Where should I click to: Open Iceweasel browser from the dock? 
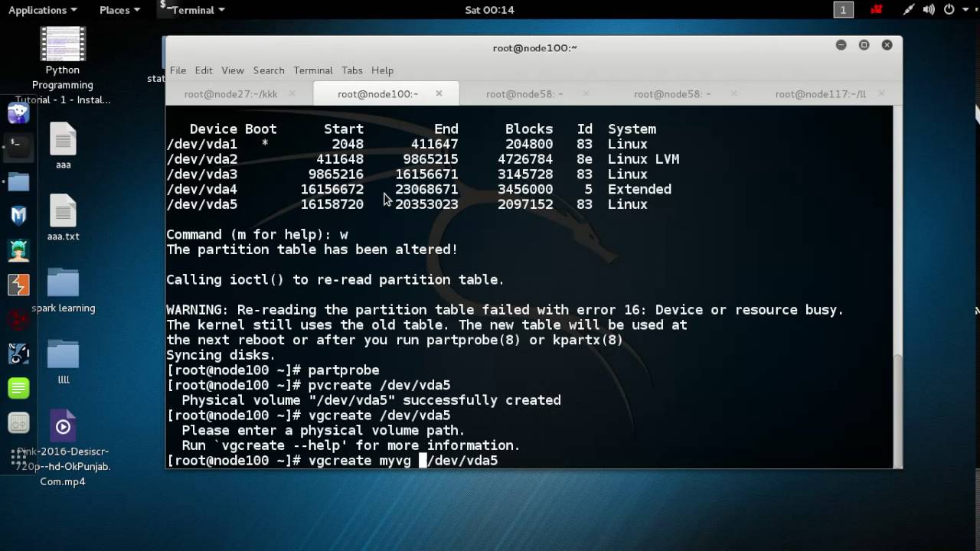coord(18,113)
